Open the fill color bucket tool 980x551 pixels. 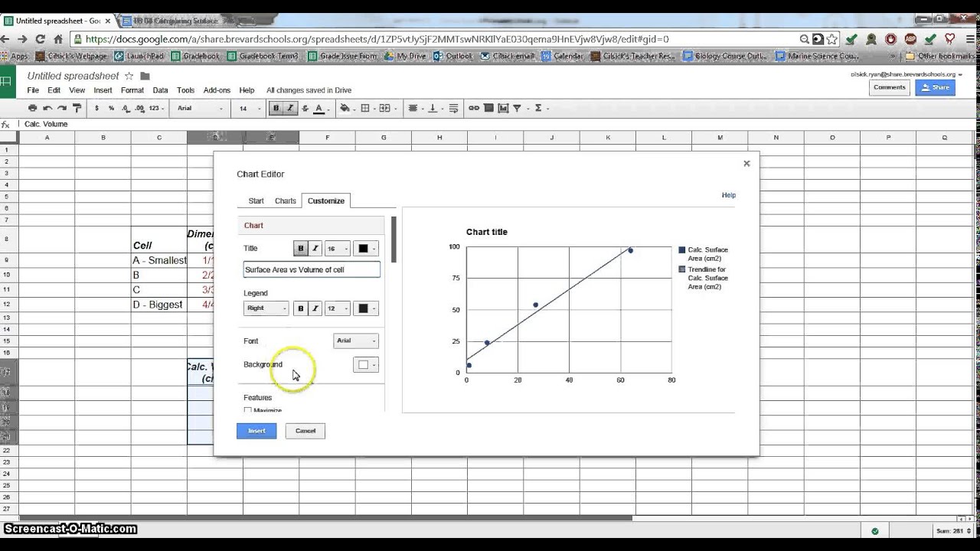click(347, 108)
